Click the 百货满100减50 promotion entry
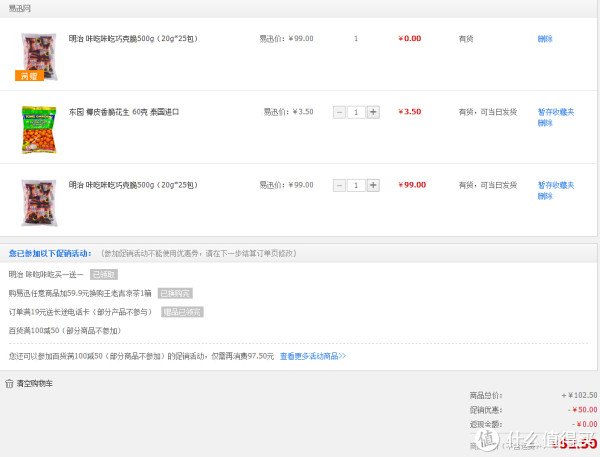Viewport: 600px width, 457px height. click(65, 330)
